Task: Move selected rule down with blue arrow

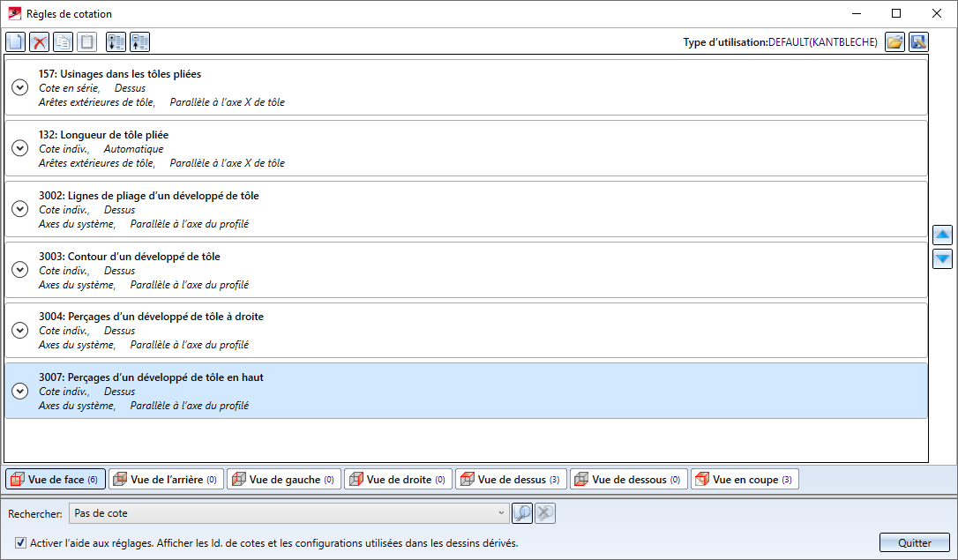Action: 943,259
